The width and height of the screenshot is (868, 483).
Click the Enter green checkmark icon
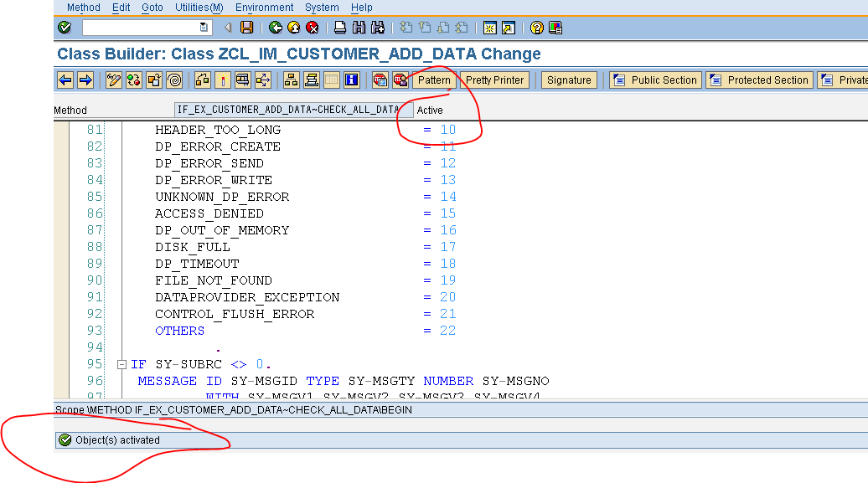pos(65,27)
